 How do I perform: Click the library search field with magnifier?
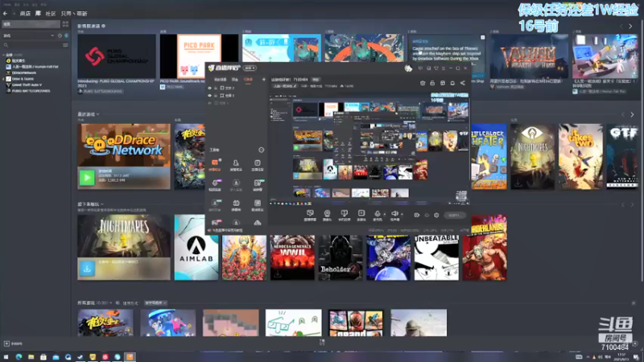click(x=31, y=45)
